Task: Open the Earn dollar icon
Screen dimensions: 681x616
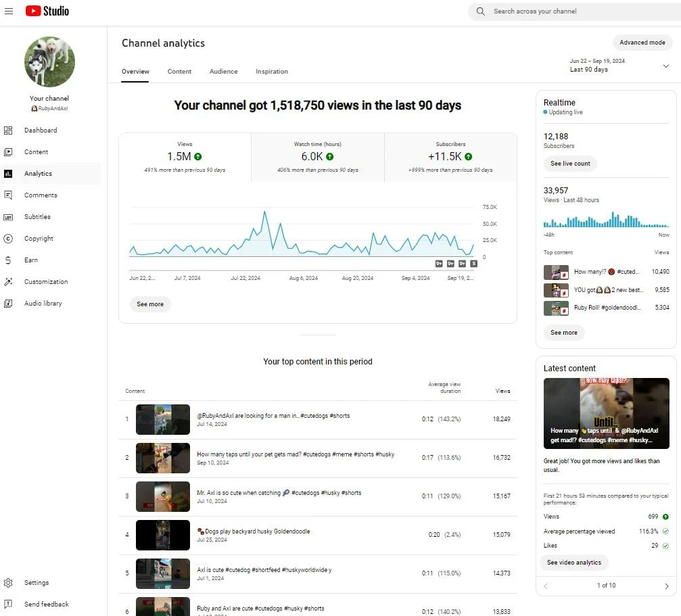Action: click(8, 260)
